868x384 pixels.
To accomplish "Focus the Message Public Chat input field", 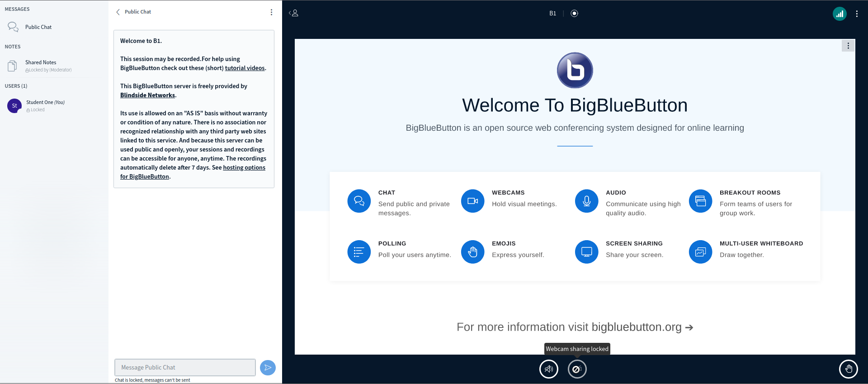I will [185, 368].
